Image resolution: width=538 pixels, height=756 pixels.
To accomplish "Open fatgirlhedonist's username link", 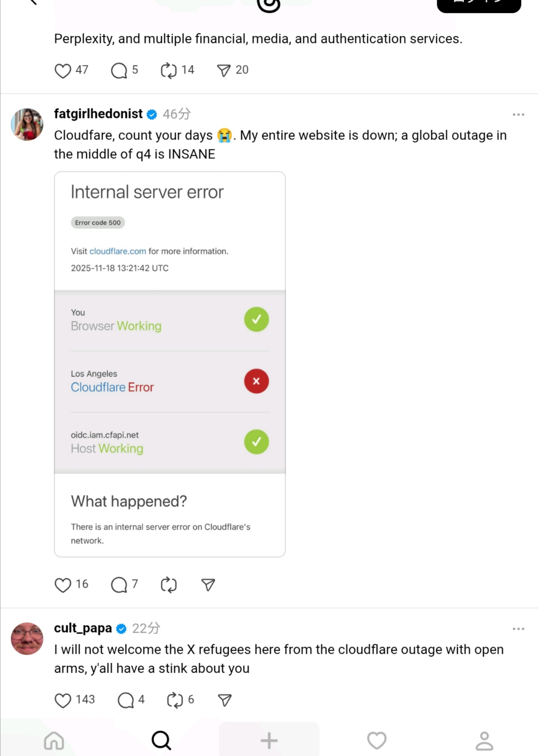I will tap(98, 114).
